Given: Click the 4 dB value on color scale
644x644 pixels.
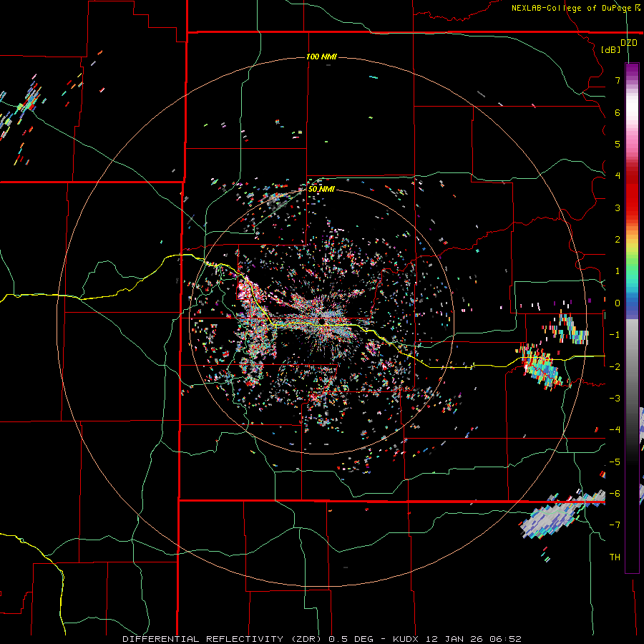Looking at the screenshot, I should coord(618,176).
